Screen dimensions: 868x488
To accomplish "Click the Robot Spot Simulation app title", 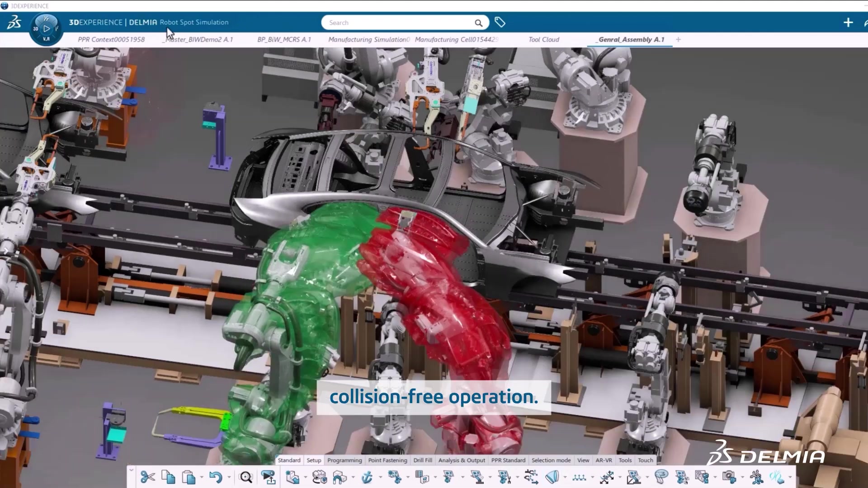I will pos(194,22).
